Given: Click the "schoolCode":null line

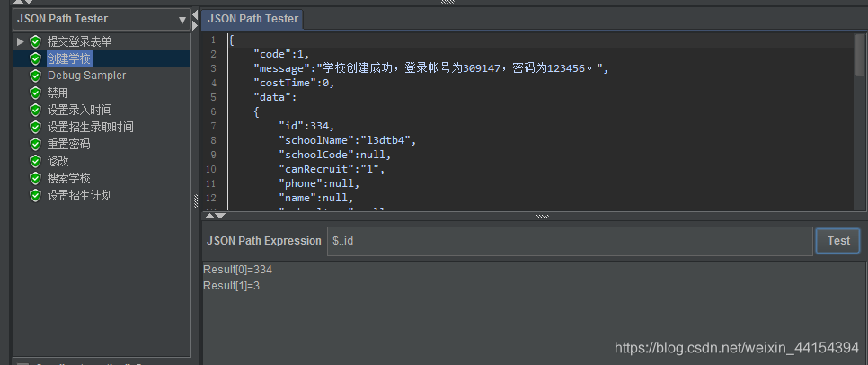Looking at the screenshot, I should coord(335,156).
